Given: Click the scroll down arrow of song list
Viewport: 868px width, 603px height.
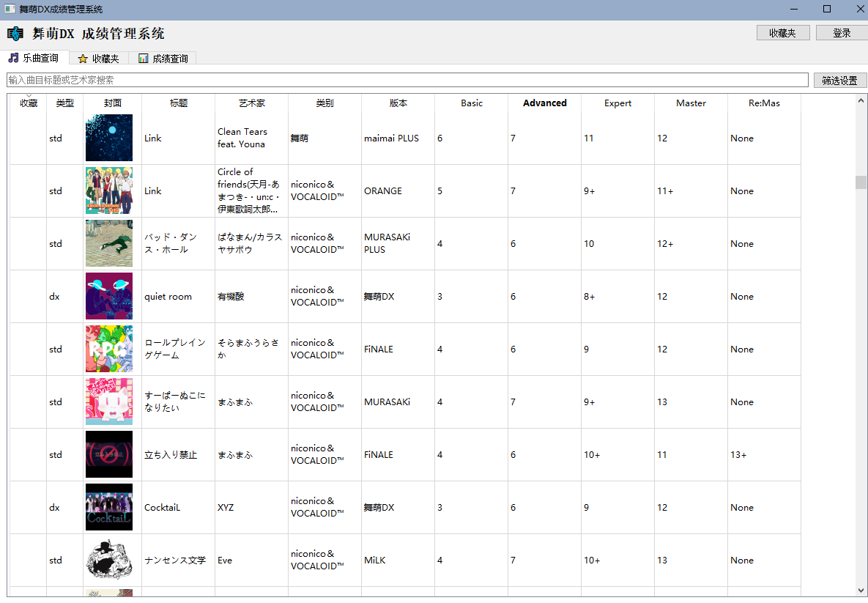Looking at the screenshot, I should pos(861,591).
